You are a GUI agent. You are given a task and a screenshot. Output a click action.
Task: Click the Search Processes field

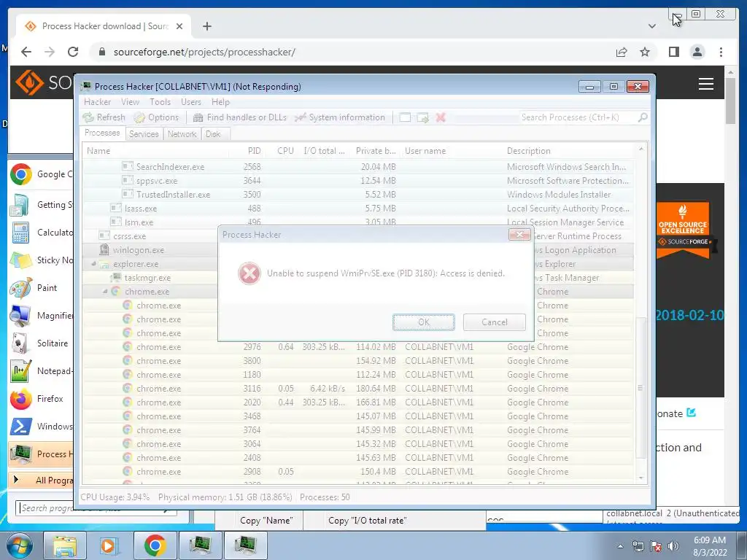(x=578, y=117)
